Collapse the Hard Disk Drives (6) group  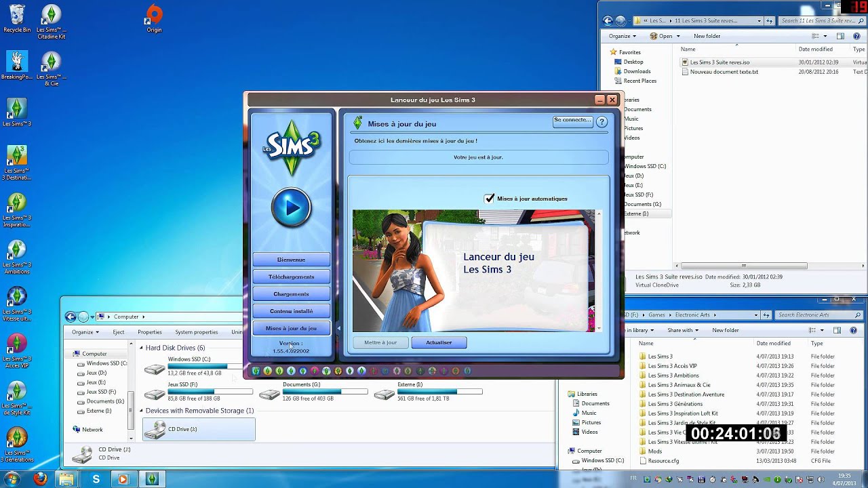tap(142, 348)
